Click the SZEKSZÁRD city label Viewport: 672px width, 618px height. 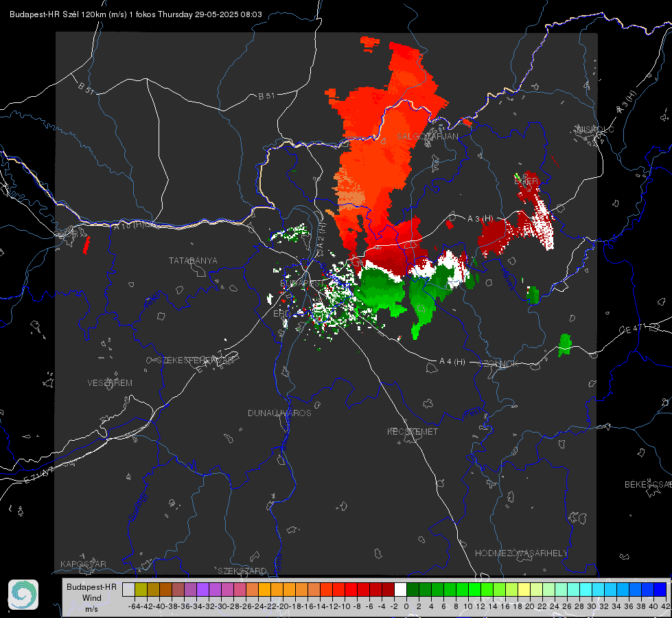point(242,571)
